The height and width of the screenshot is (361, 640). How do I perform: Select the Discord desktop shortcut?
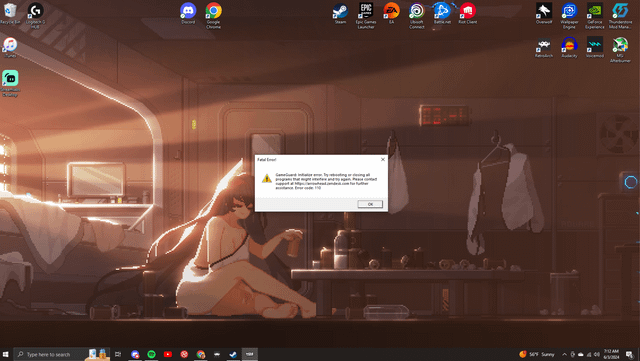[x=188, y=13]
